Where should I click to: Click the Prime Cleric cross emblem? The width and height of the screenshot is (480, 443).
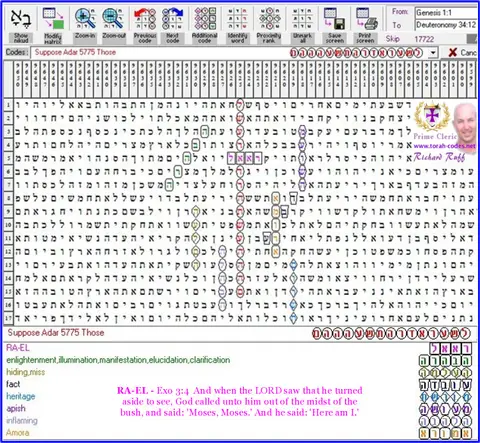(432, 116)
